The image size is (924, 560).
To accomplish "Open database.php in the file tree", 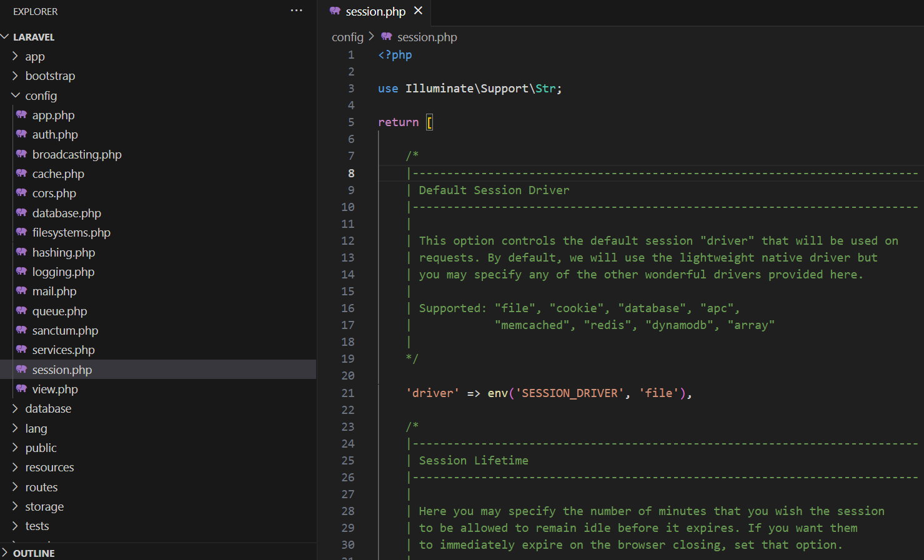I will (67, 213).
